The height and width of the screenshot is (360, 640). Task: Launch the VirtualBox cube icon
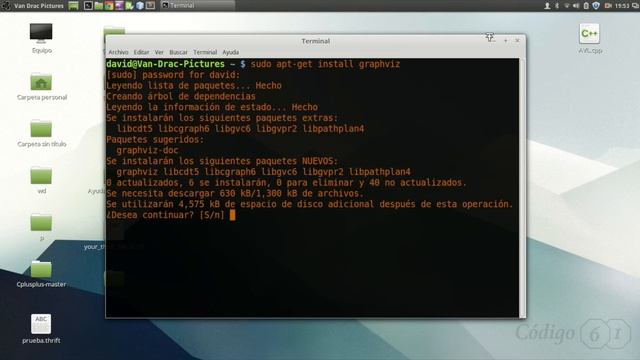point(140,6)
